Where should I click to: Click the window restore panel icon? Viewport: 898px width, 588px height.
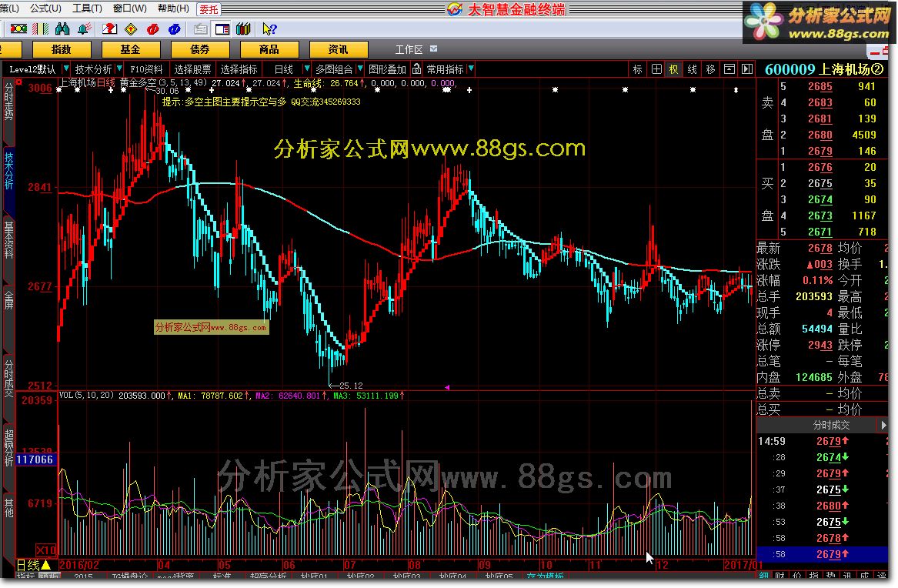click(x=729, y=69)
